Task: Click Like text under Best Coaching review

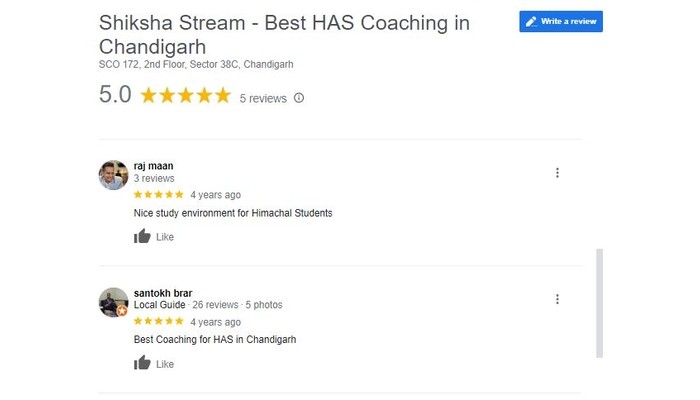Action: tap(165, 364)
